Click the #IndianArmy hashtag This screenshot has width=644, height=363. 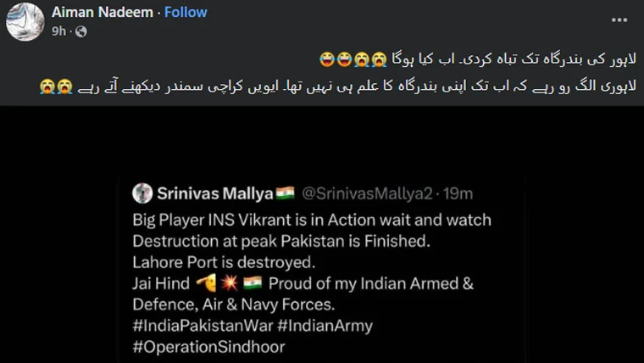click(335, 326)
